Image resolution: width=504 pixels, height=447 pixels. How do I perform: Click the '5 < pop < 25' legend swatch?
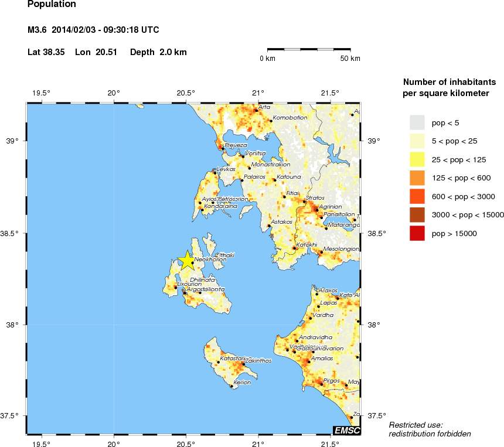click(417, 141)
